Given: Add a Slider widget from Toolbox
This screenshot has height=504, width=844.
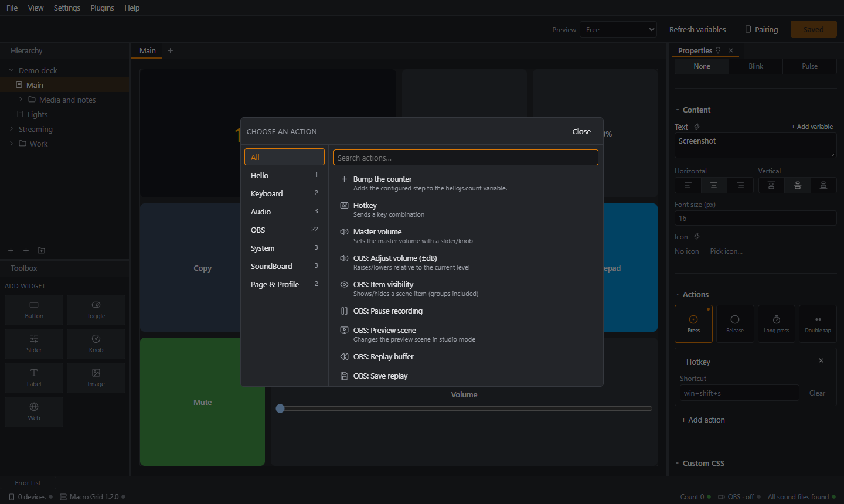Looking at the screenshot, I should tap(34, 344).
